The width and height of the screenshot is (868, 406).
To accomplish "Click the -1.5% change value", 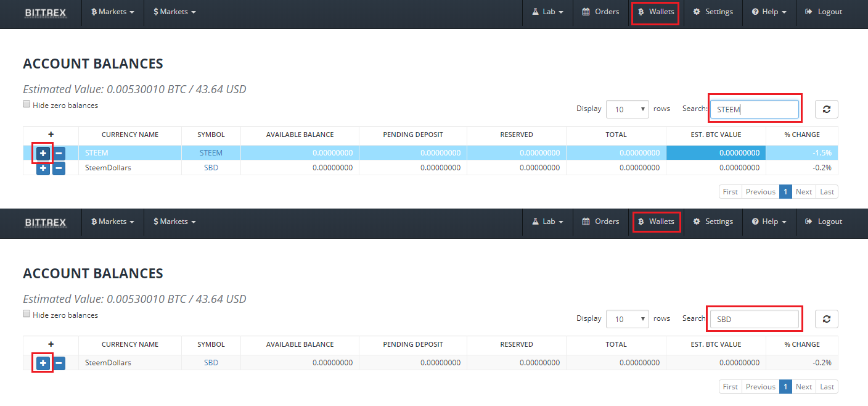I will pos(822,153).
